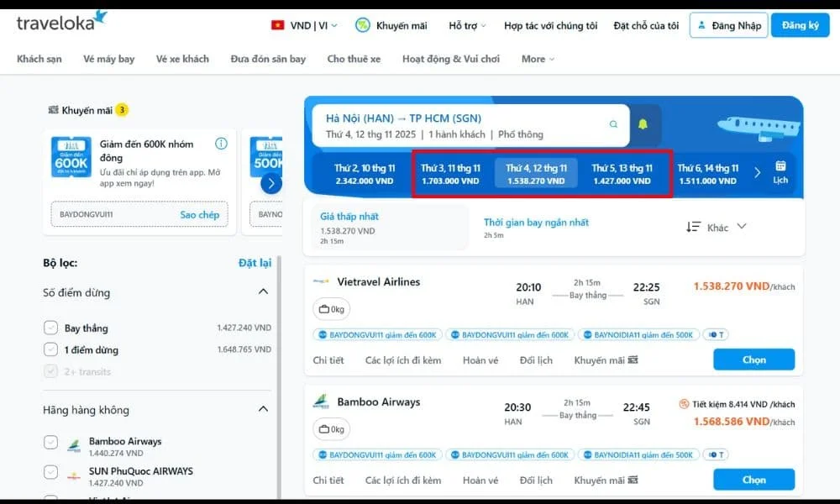Click the green percent icon beside Khuyến mãi
840x504 pixels.
click(x=361, y=25)
